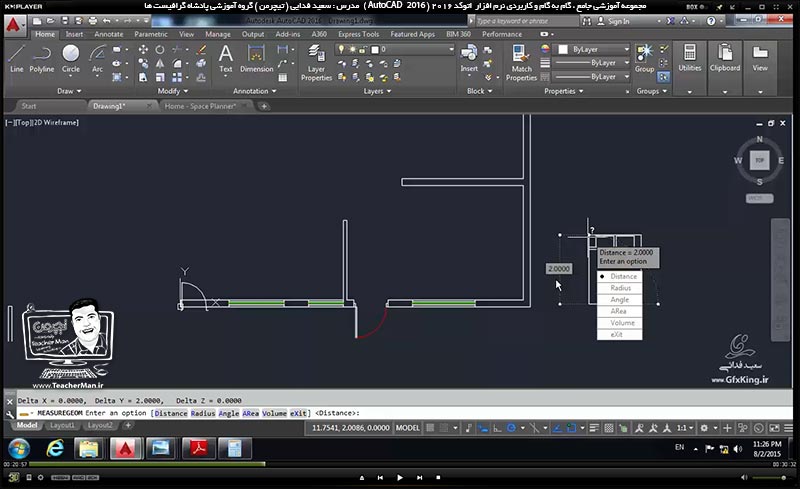Click Match Properties tool
This screenshot has height=489, width=800.
tap(521, 63)
